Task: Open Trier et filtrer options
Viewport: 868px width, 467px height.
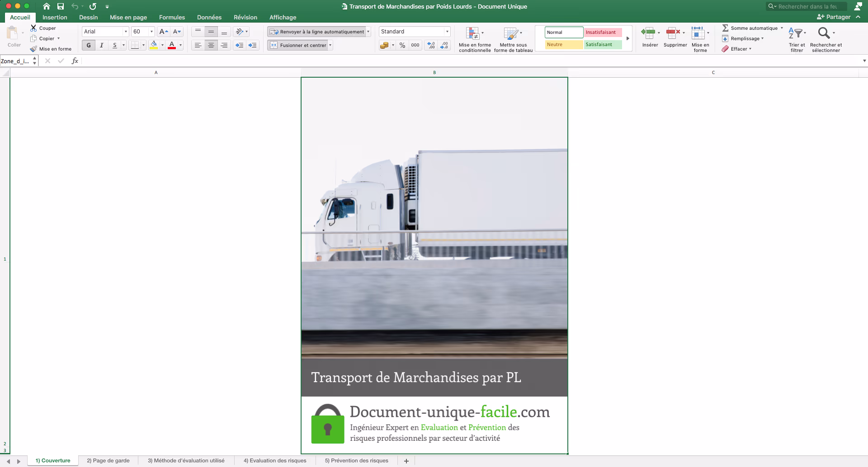Action: [797, 39]
